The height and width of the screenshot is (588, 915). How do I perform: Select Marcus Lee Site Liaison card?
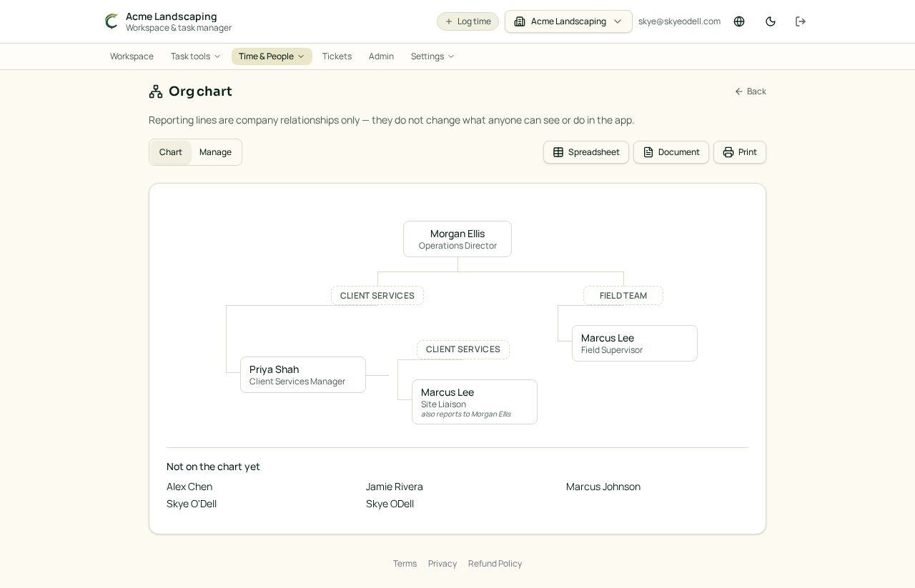click(475, 402)
